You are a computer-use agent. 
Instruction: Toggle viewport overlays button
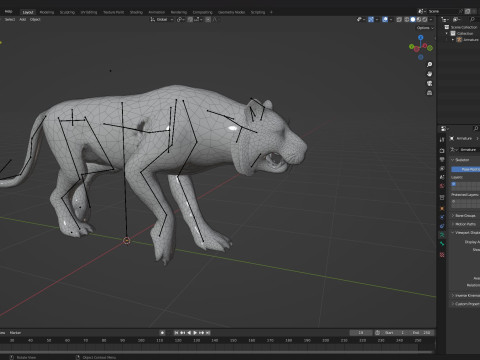385,19
